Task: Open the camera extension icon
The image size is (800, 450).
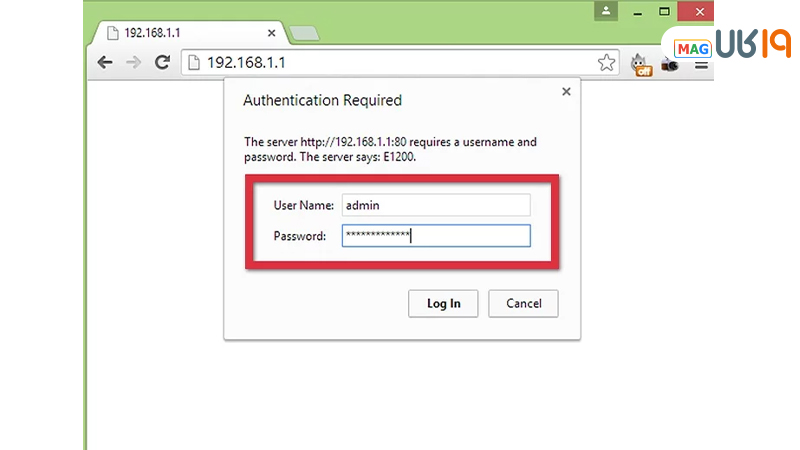Action: 669,64
